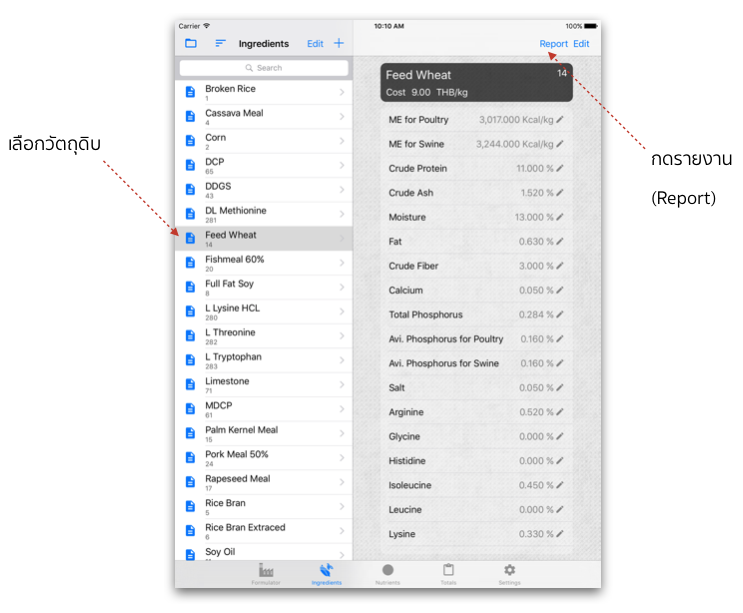743x613 pixels.
Task: Click pencil icon beside Calcium value
Action: pos(560,290)
